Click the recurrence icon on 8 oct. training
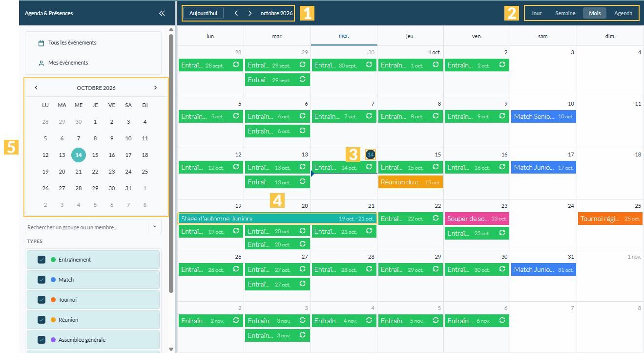Screen dimensions: 644x353 tap(436, 116)
